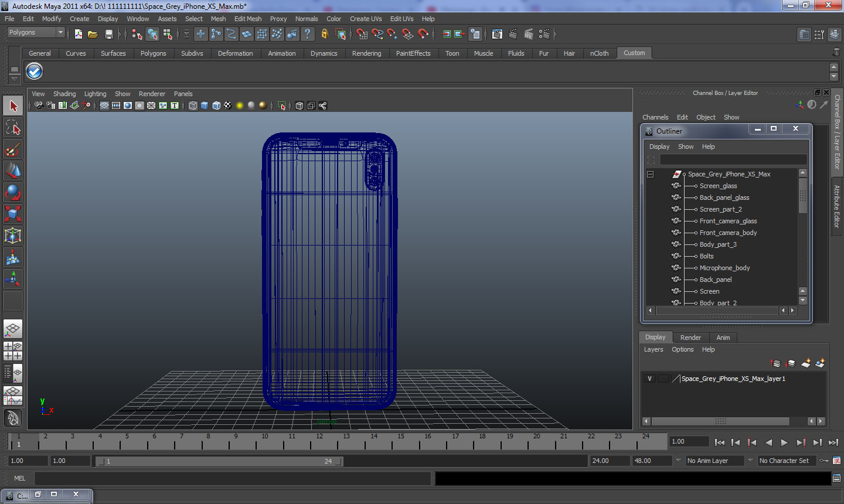Move selected layer down
844x504 pixels.
pyautogui.click(x=790, y=363)
